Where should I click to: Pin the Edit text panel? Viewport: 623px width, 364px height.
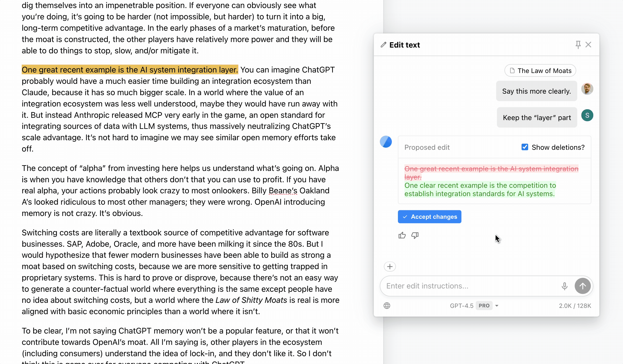(x=578, y=45)
